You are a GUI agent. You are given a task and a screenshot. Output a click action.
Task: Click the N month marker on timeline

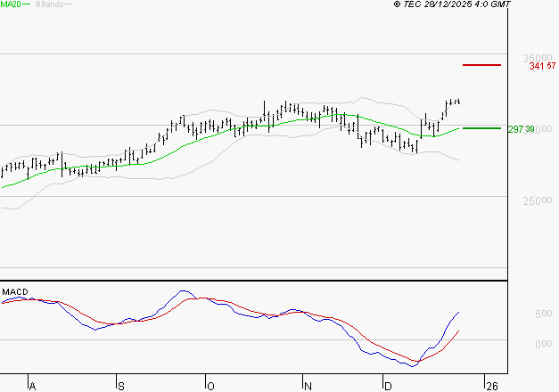(308, 387)
